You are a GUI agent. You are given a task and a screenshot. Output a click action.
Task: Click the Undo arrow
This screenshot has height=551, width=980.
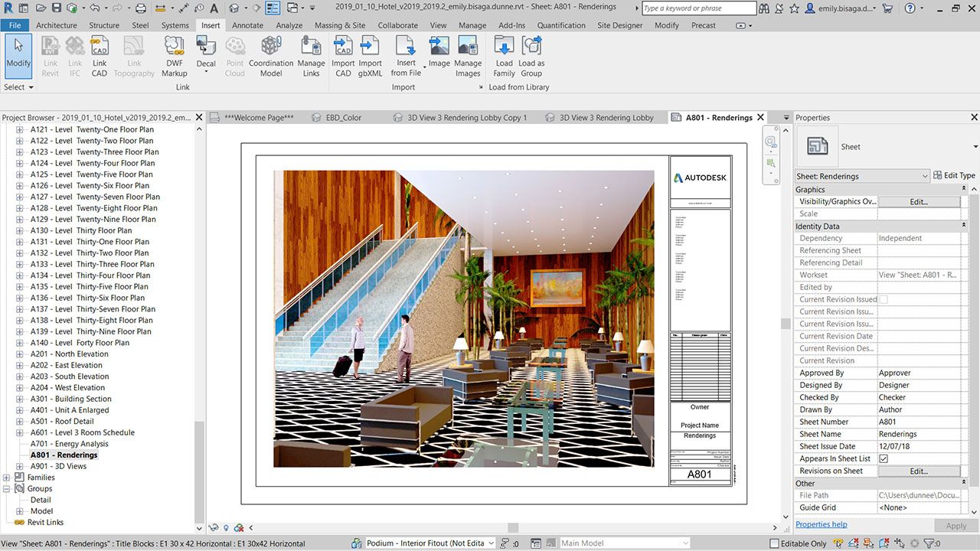coord(94,8)
